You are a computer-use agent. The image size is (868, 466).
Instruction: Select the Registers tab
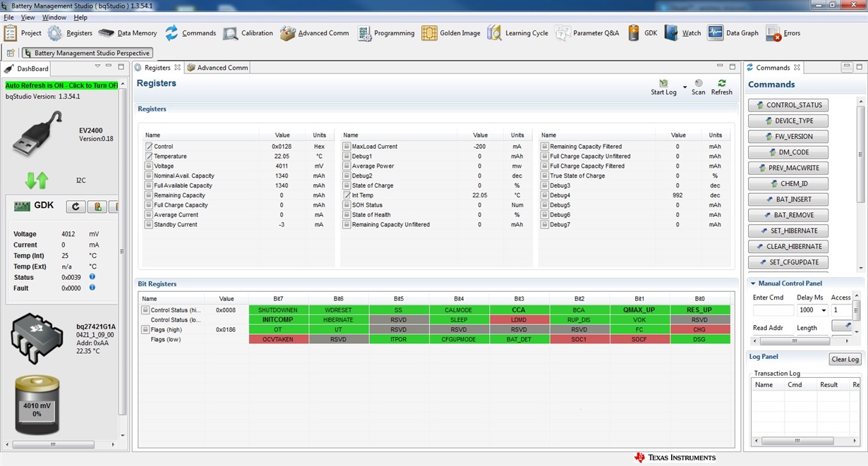coord(157,68)
